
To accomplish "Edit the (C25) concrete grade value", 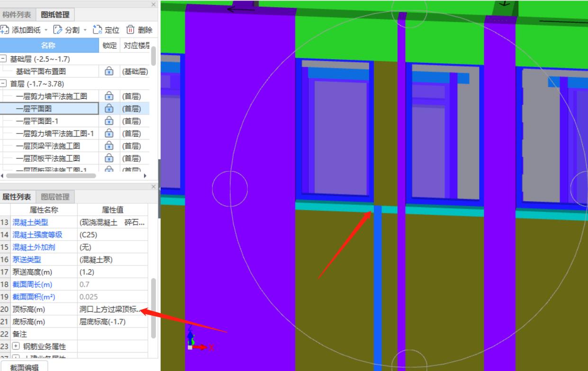I will (x=113, y=235).
